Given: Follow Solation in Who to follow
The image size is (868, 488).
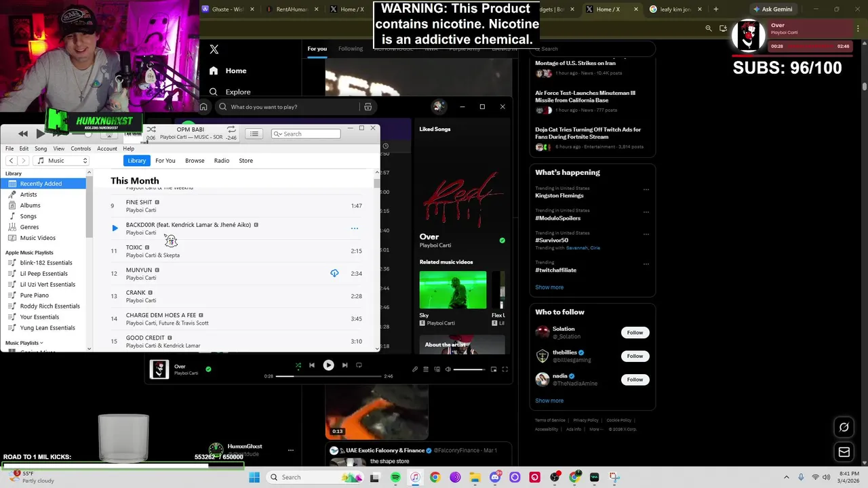Looking at the screenshot, I should pos(635,333).
